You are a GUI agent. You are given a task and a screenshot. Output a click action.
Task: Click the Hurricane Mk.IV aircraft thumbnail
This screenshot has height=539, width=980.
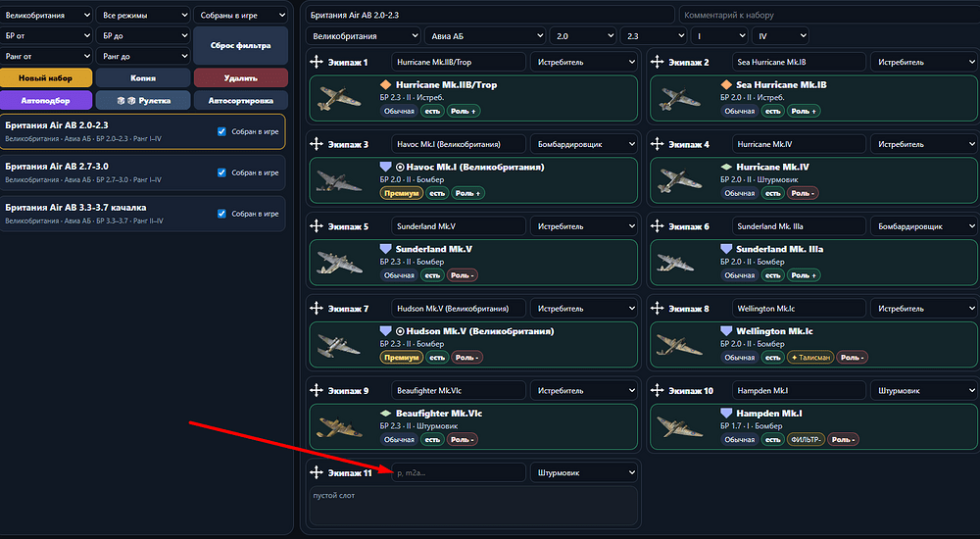point(680,180)
